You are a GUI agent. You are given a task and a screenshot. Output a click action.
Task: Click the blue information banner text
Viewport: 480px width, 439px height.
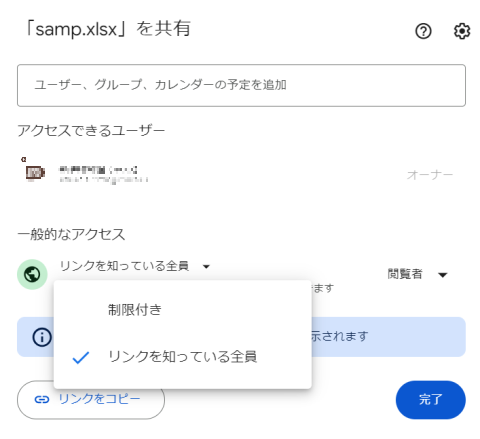pos(339,336)
